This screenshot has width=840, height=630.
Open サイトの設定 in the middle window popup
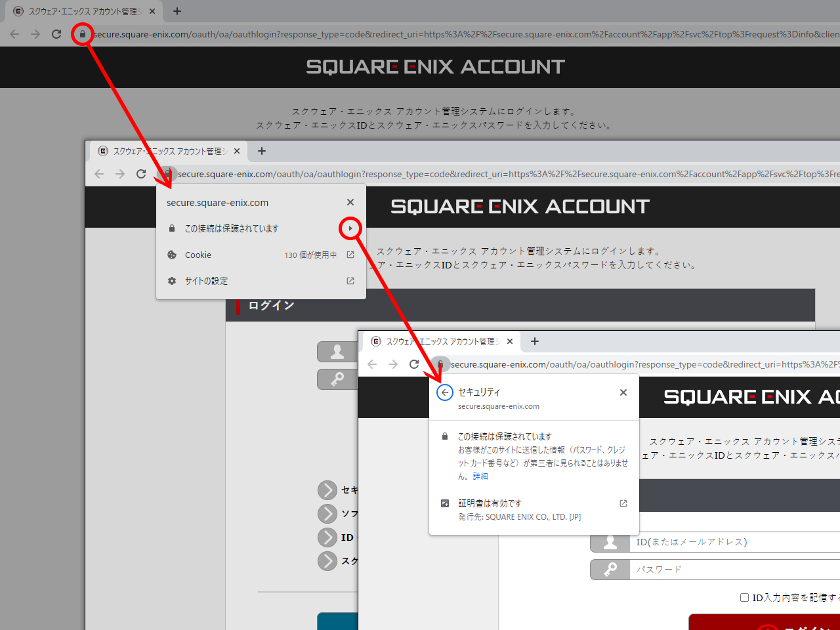[x=261, y=281]
